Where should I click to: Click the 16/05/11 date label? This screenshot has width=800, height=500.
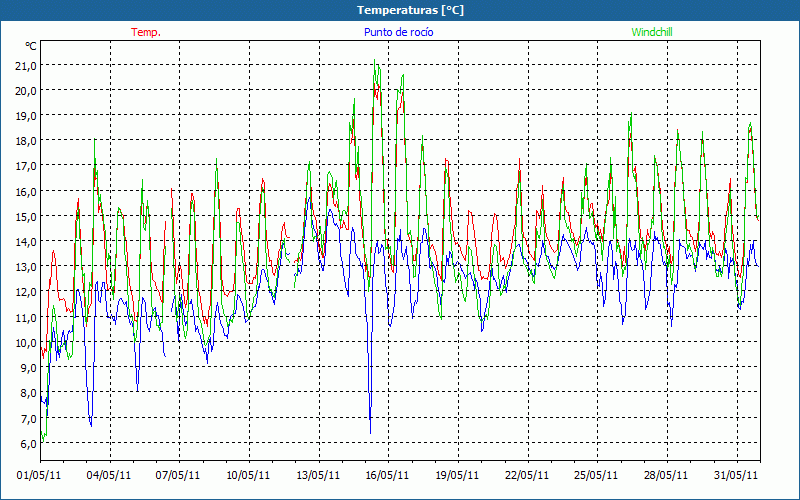coord(387,475)
